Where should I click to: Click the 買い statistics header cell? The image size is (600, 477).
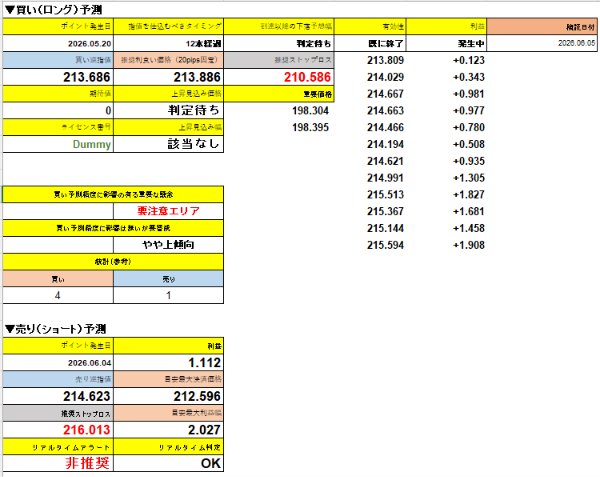(x=58, y=279)
